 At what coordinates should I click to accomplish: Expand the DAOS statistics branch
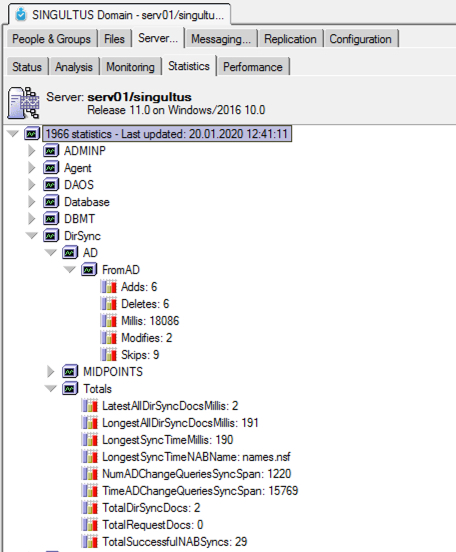32,184
